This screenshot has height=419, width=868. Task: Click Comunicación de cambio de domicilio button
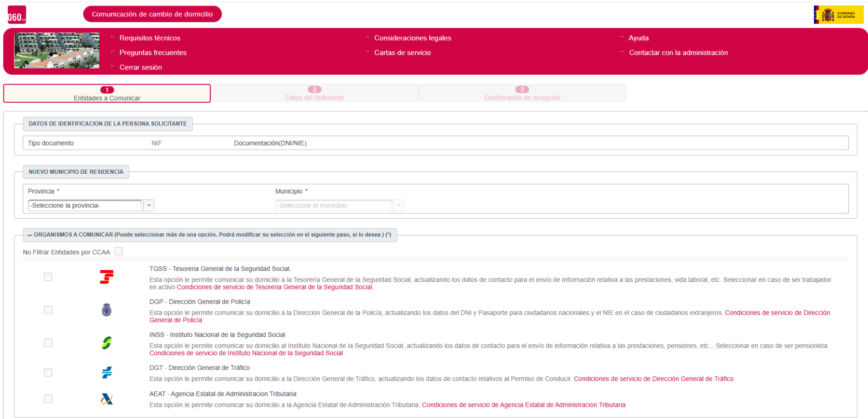pyautogui.click(x=152, y=14)
